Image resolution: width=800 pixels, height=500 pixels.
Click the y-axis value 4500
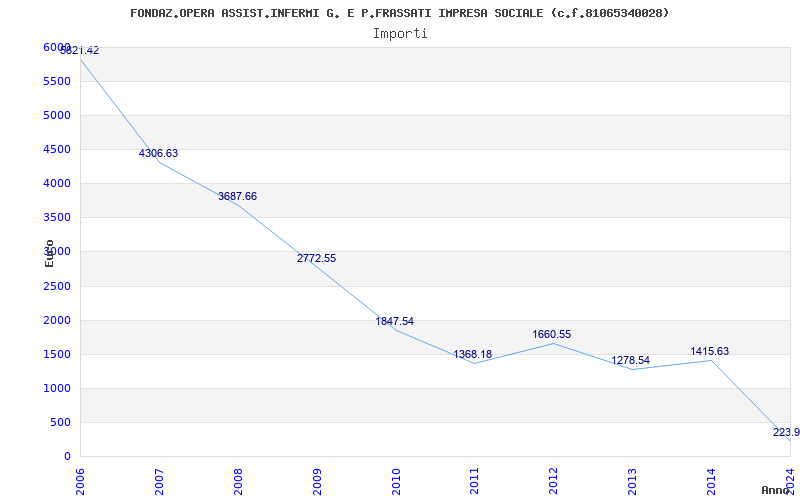click(x=57, y=149)
